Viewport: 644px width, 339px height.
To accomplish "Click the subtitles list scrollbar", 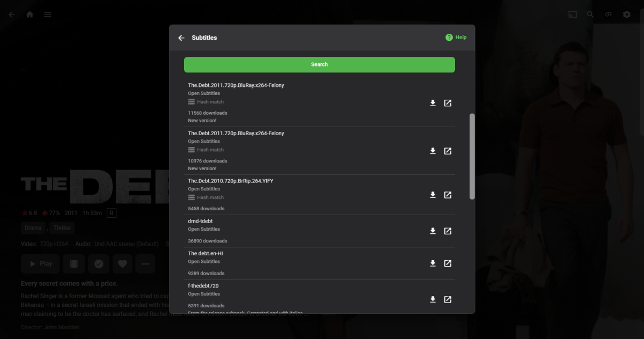I will pos(472,156).
